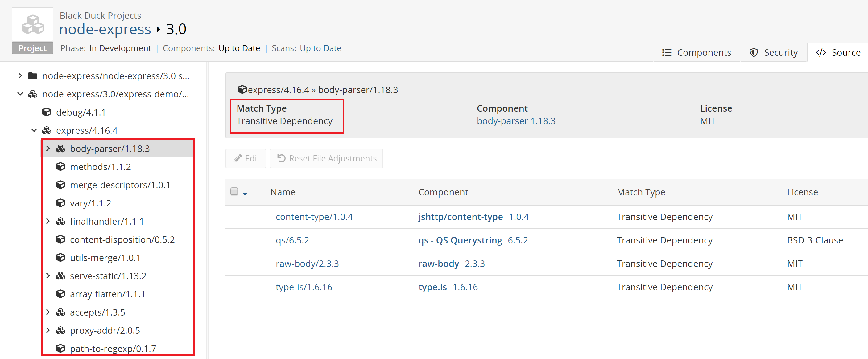Screen dimensions: 868x359
Task: Select path-to-regexp/0.1.7 in the tree
Action: point(113,349)
